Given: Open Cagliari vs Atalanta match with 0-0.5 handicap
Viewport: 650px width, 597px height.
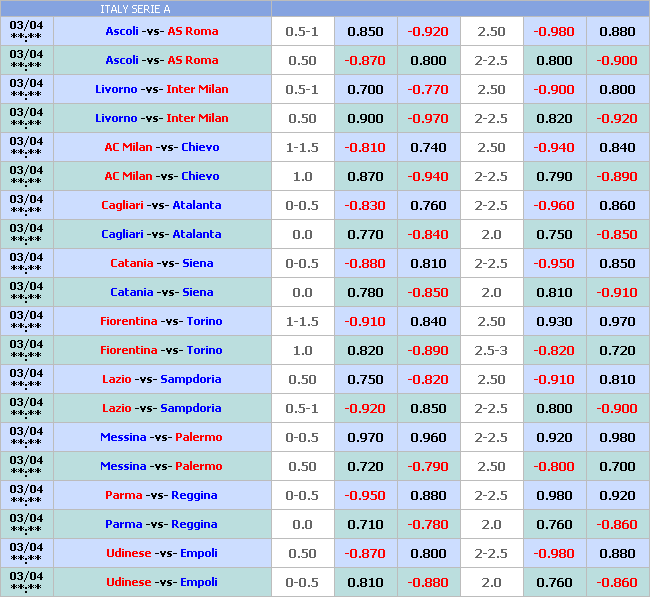Looking at the screenshot, I should pos(161,205).
